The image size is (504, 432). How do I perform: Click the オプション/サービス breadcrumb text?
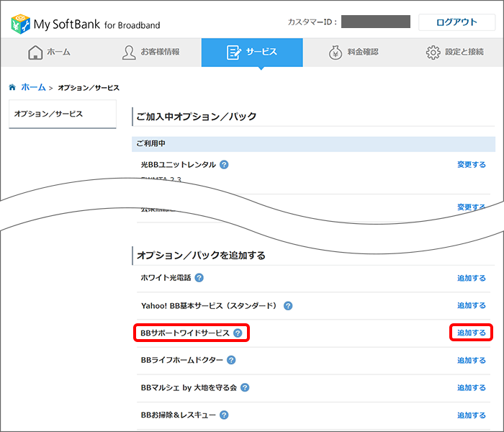pos(89,88)
